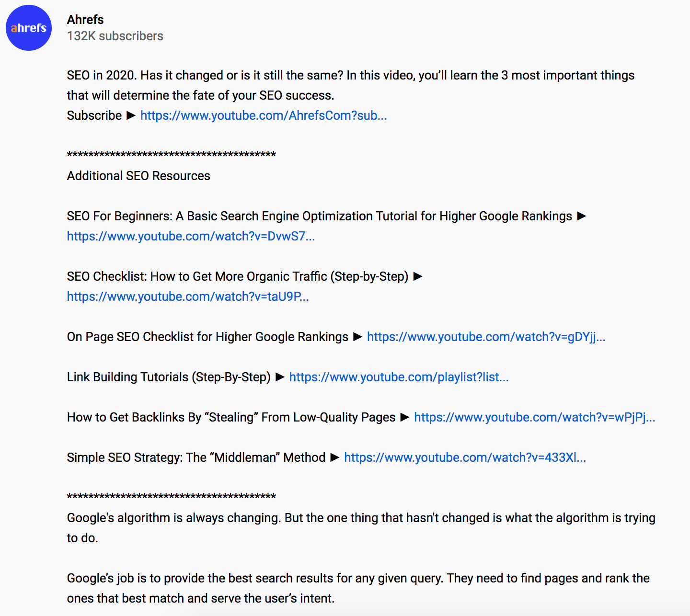Click the arrow after Middleman Method text
This screenshot has height=616, width=690.
[x=335, y=457]
